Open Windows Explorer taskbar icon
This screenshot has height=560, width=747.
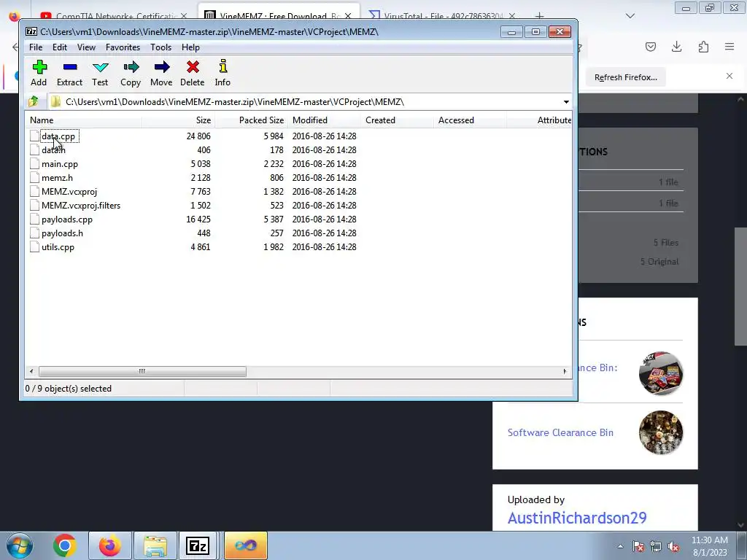[x=155, y=545]
